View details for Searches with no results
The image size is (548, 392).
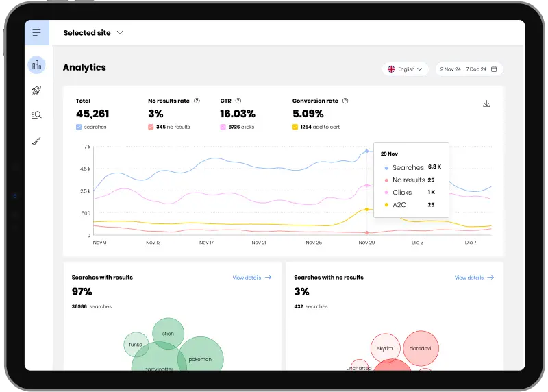click(474, 278)
